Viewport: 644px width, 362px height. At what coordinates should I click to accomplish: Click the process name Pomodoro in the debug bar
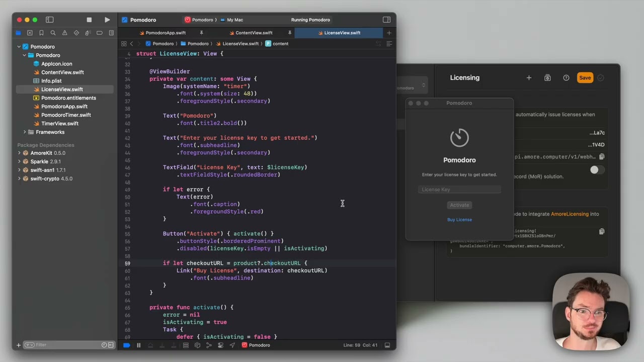(256, 345)
